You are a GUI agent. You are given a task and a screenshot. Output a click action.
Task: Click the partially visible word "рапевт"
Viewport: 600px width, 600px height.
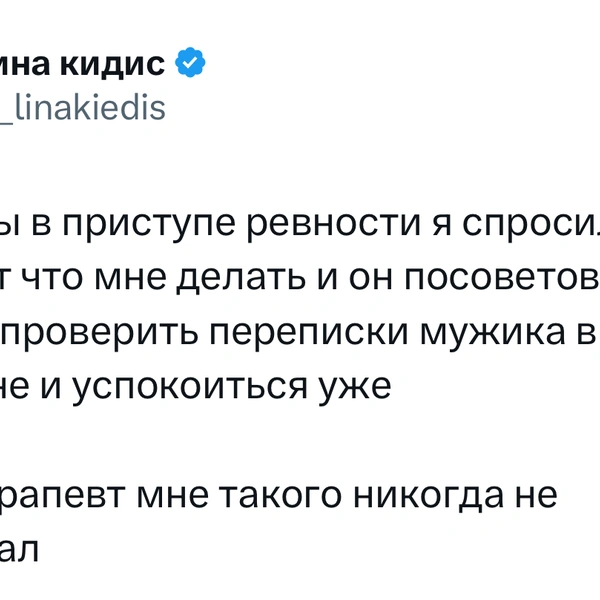(63, 498)
